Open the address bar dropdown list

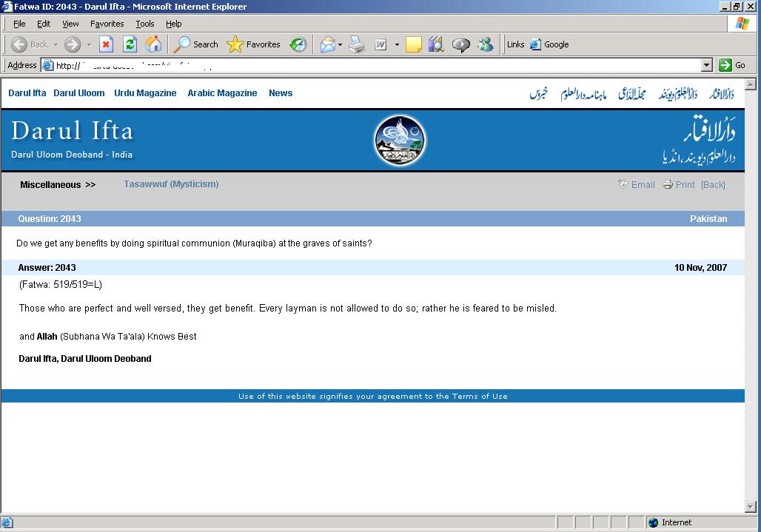[707, 65]
